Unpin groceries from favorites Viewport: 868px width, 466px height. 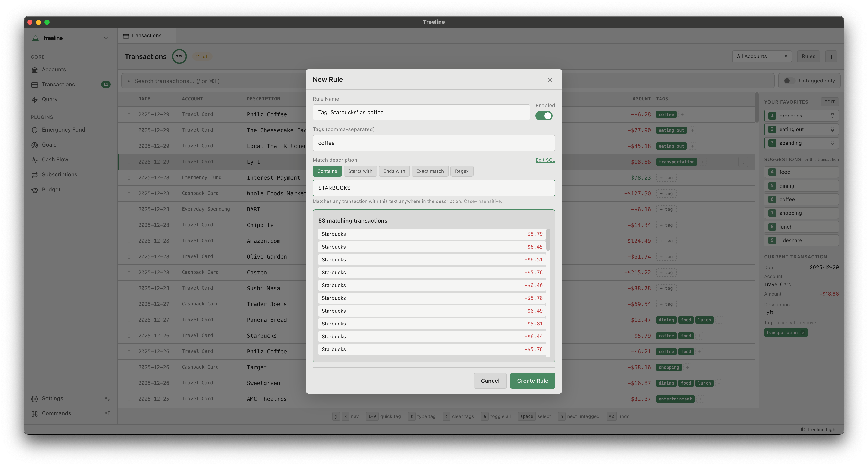832,116
